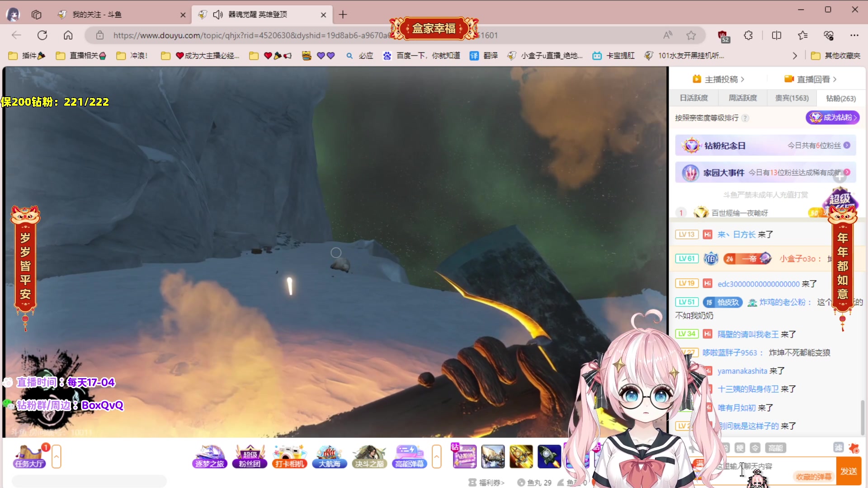
Task: Expand the chevron beside 任务大厅
Action: tap(56, 456)
